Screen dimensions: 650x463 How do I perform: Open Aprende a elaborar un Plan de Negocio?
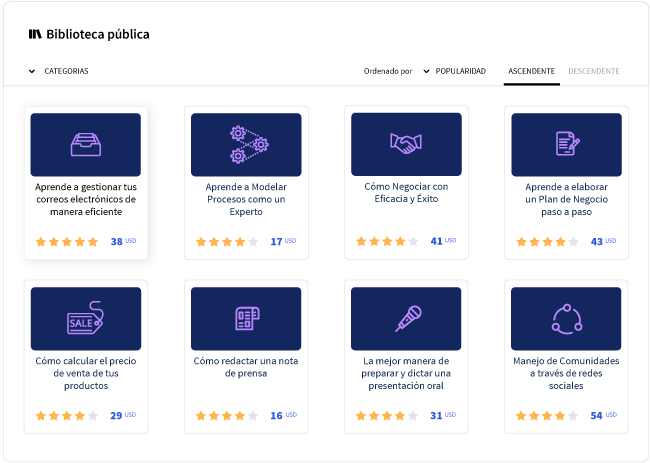[x=567, y=199]
